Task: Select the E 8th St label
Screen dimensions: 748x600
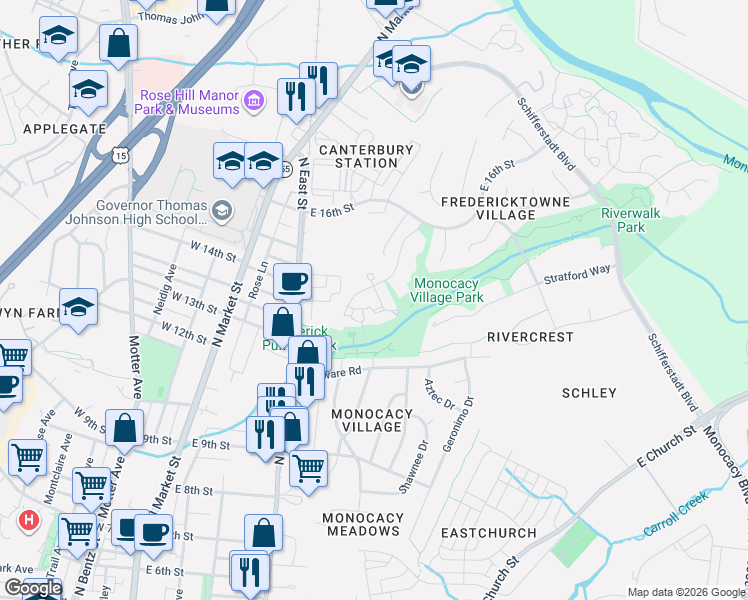Action: 194,490
